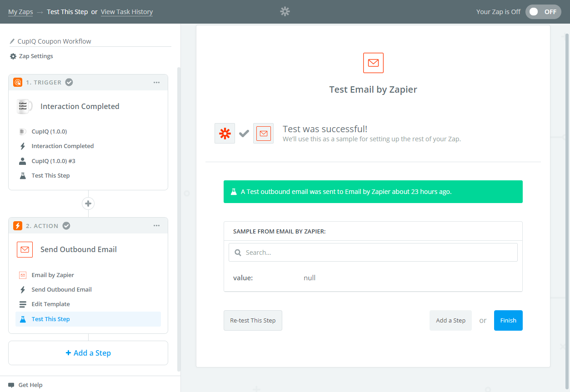Screen dimensions: 570x392
Task: Click the blue Finish button
Action: pyautogui.click(x=508, y=320)
